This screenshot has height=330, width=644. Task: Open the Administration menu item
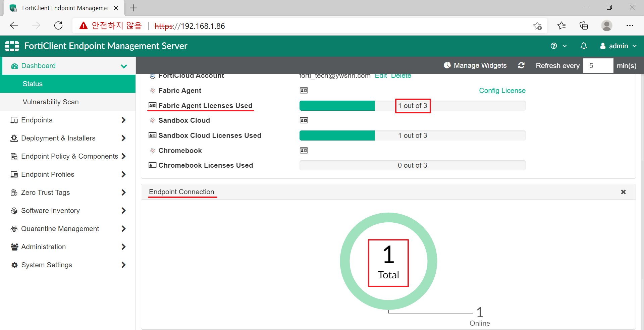point(68,247)
